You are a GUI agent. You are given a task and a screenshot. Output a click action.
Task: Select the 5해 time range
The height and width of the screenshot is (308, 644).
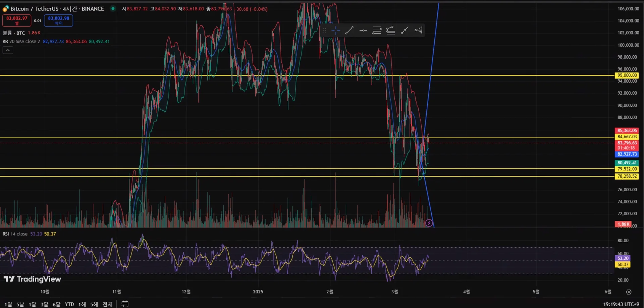click(x=94, y=304)
